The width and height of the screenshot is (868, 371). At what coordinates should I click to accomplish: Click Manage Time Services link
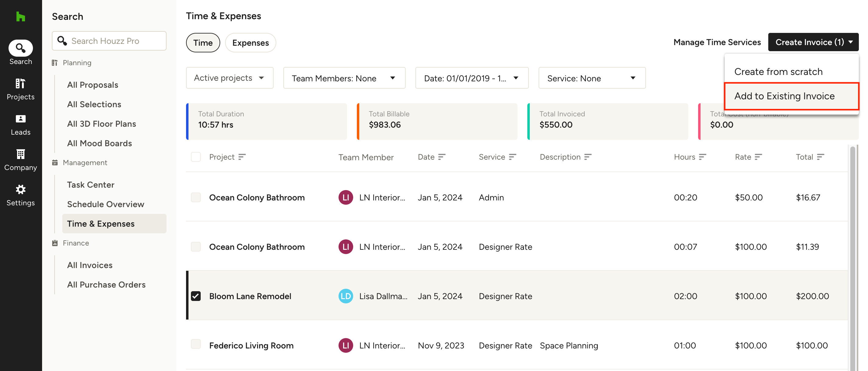tap(717, 42)
